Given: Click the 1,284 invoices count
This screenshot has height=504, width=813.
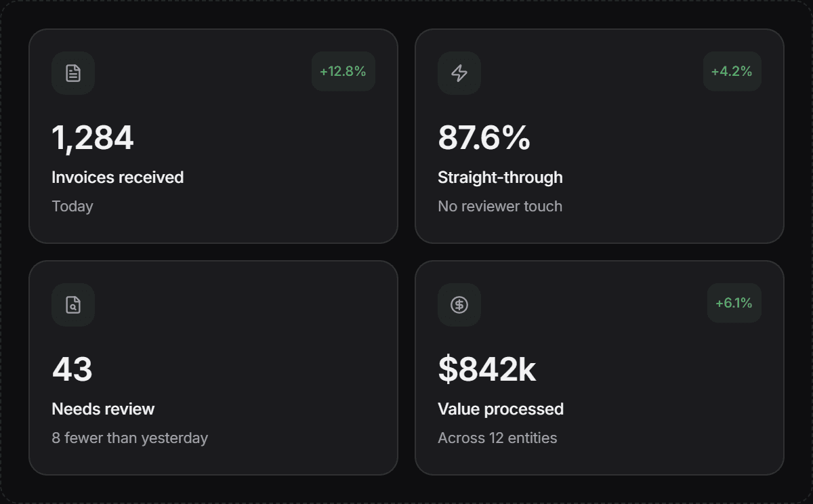Looking at the screenshot, I should click(93, 138).
